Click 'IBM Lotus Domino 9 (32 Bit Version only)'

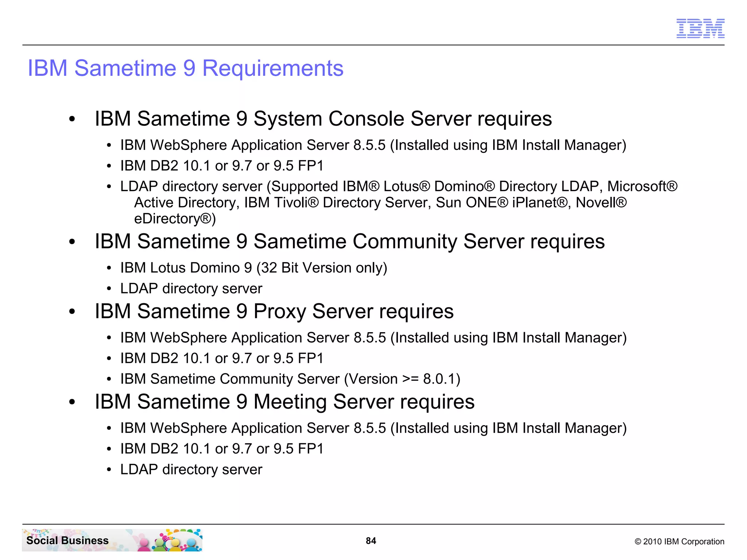coord(254,268)
